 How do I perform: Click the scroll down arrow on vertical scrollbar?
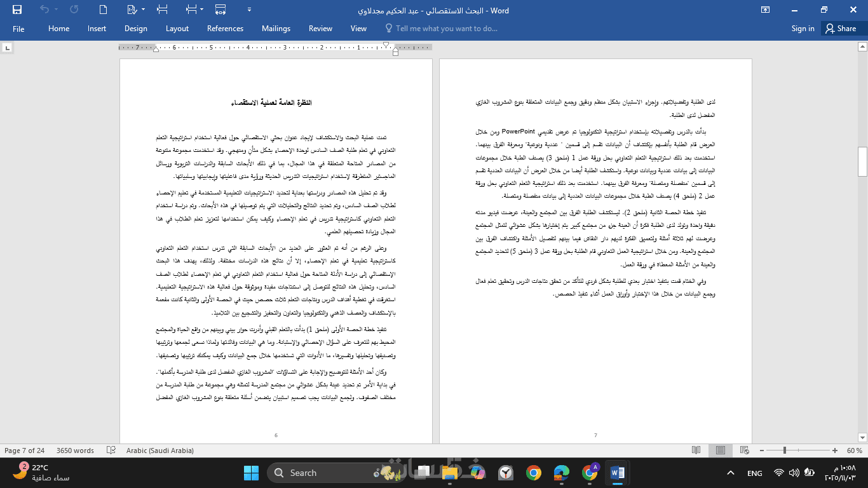pos(862,437)
